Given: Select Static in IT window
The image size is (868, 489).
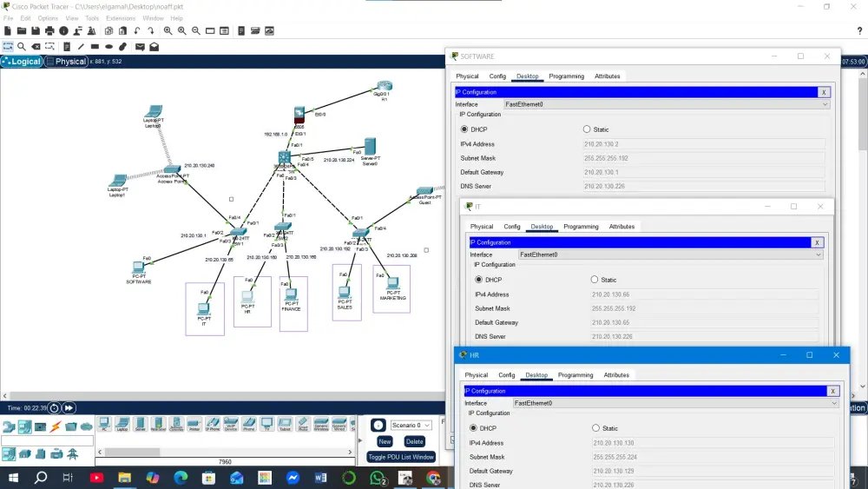Looking at the screenshot, I should (595, 280).
